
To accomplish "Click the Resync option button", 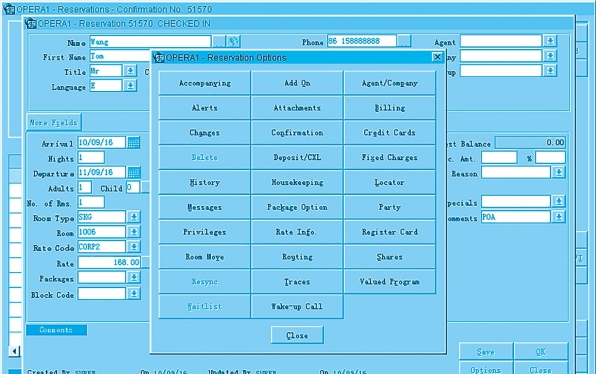I will pos(204,282).
